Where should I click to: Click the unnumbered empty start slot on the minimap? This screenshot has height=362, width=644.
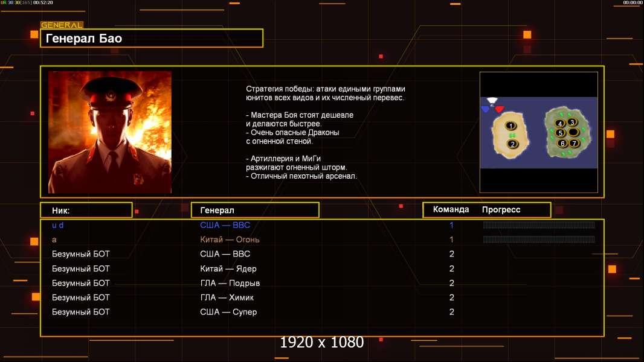[x=573, y=132]
